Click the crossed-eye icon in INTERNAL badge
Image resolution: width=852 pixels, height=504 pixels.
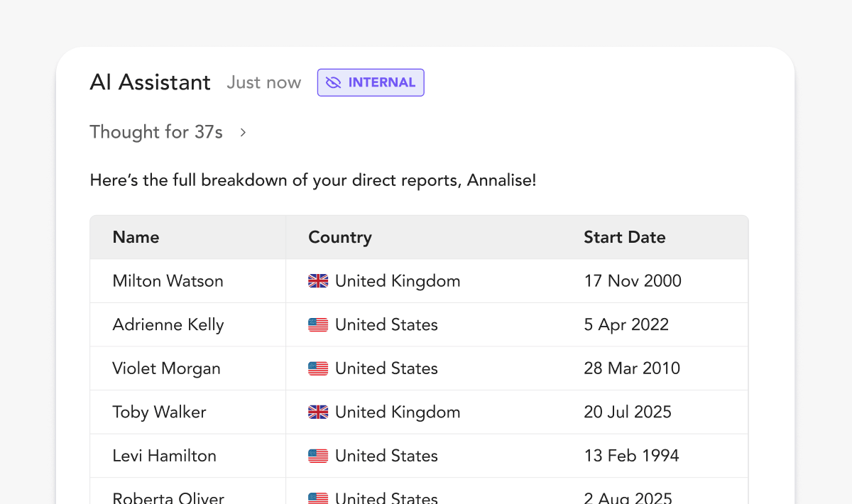pos(333,82)
